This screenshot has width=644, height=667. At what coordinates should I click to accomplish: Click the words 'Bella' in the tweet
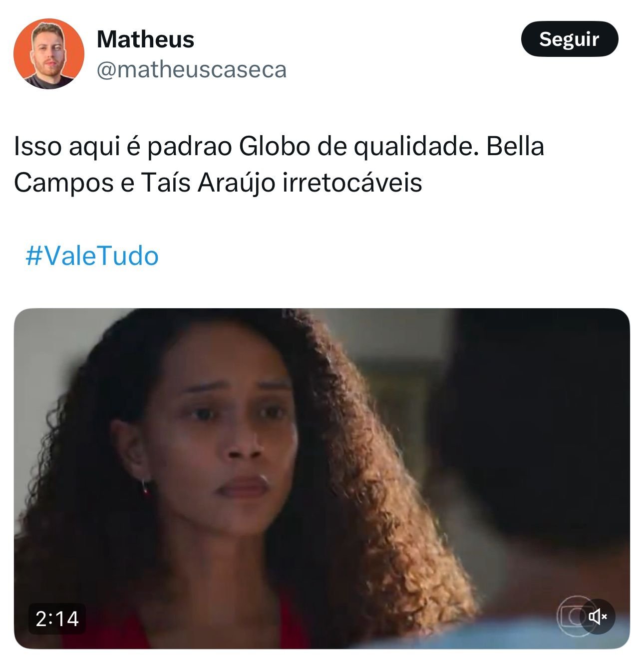515,147
